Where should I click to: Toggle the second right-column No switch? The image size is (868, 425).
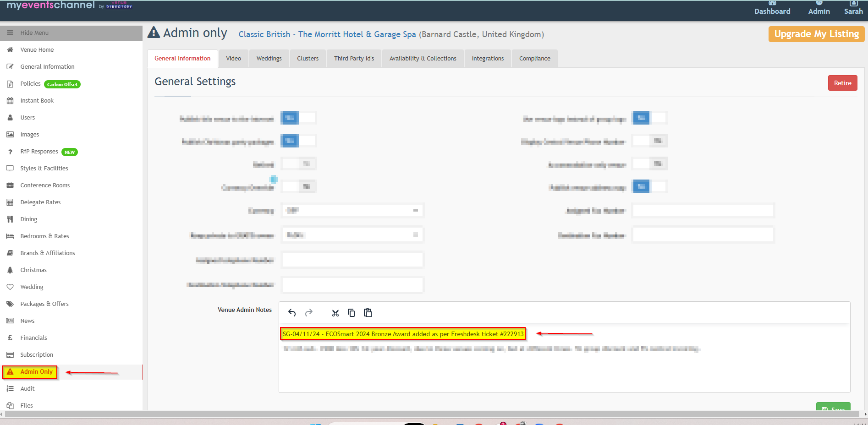[649, 141]
